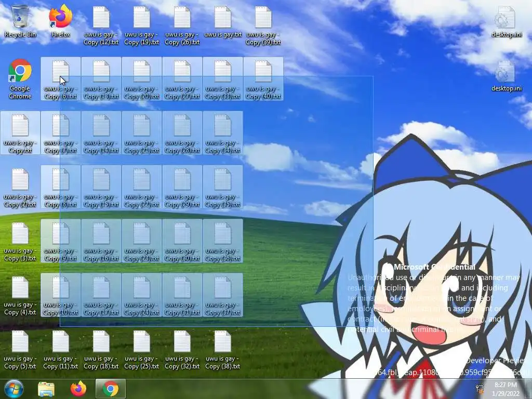Launch Firefox from the taskbar
532x399 pixels.
coord(78,389)
